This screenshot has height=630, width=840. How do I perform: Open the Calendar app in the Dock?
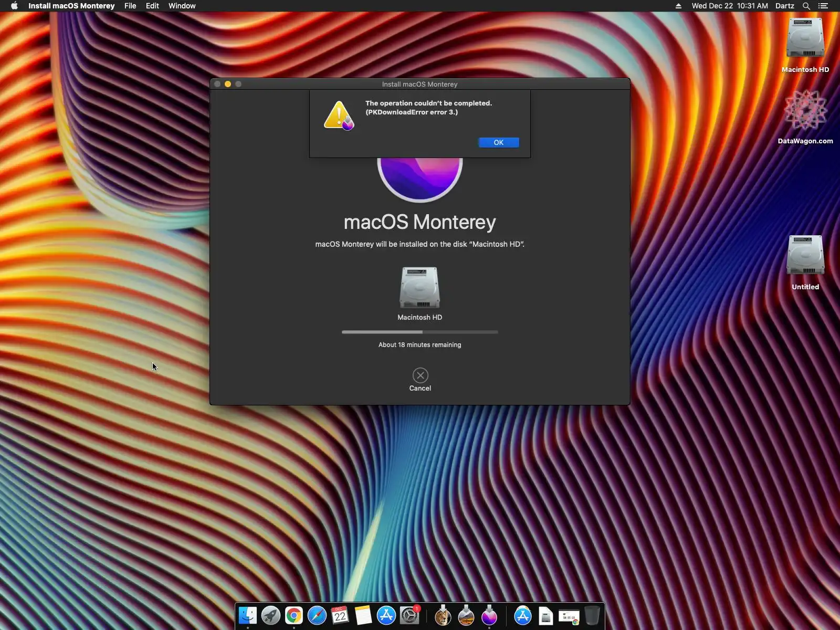(x=340, y=615)
